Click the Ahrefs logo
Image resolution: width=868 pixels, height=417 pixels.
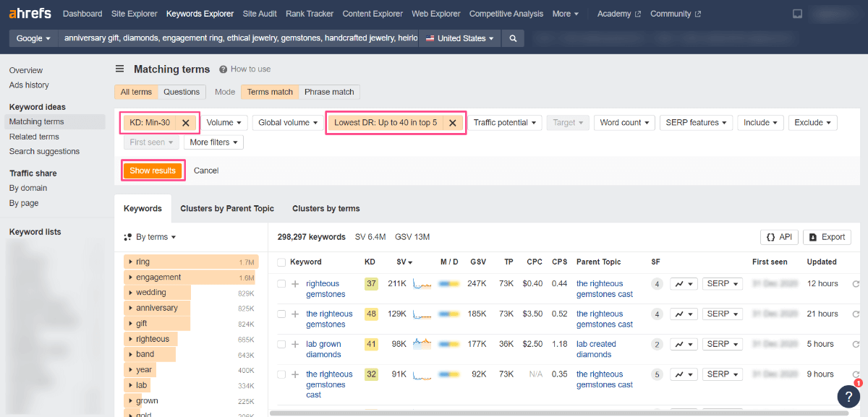30,14
